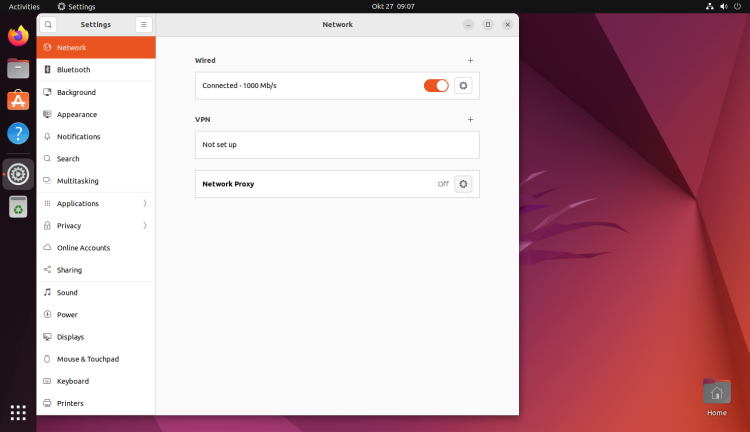Open Background settings panel
The image size is (750, 432).
tap(96, 92)
